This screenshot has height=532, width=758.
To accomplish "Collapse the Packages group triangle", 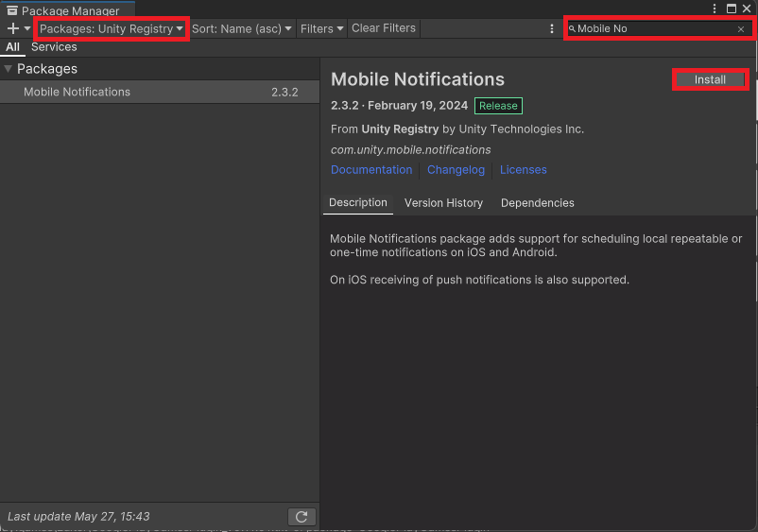I will [x=9, y=69].
